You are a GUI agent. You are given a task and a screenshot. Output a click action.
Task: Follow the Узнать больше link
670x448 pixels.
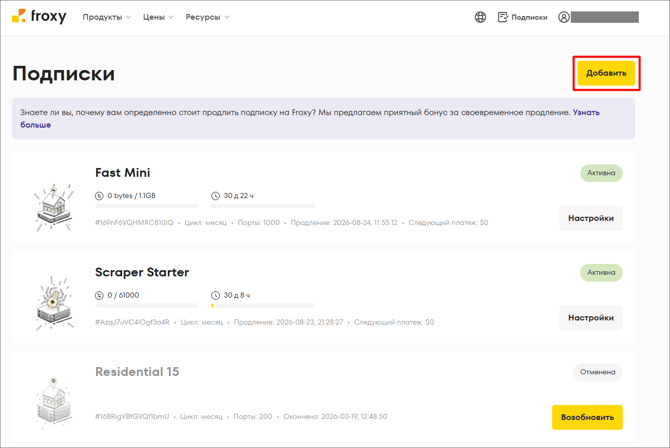pyautogui.click(x=35, y=125)
